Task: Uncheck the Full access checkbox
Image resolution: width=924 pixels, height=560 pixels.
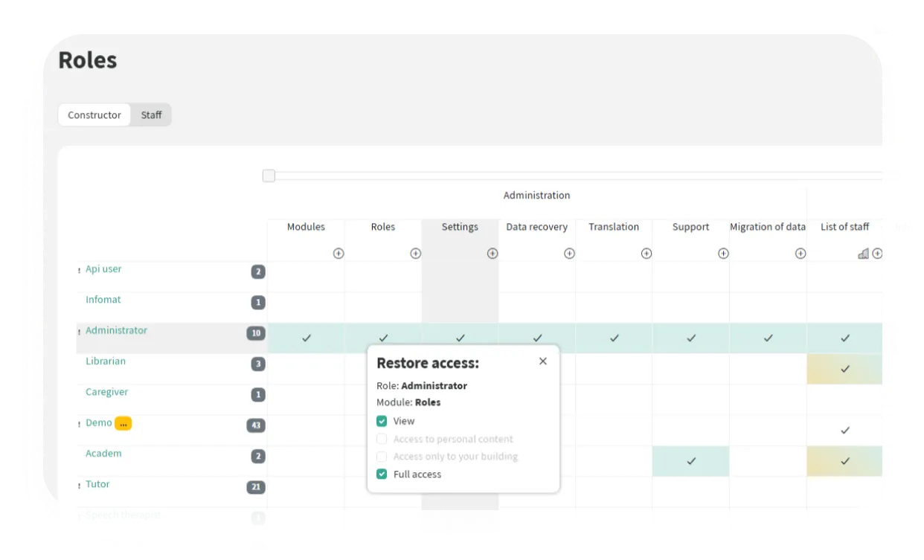Action: point(382,474)
